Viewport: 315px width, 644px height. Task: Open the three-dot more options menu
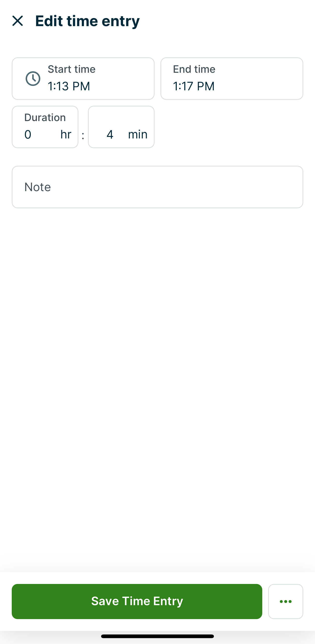[x=285, y=602]
